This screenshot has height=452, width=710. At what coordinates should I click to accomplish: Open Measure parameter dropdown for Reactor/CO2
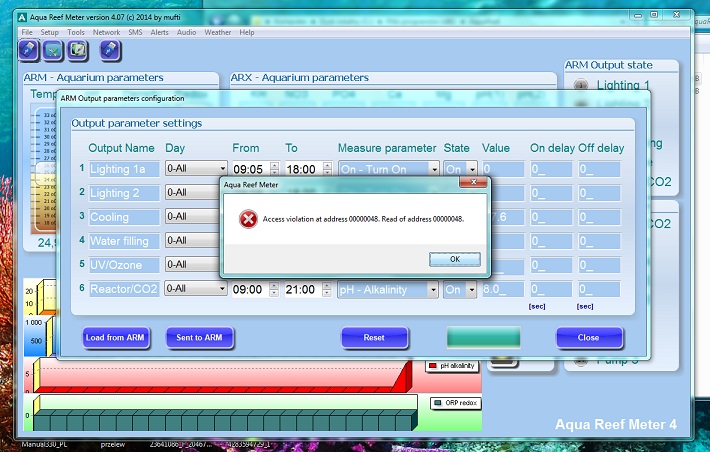pos(432,289)
